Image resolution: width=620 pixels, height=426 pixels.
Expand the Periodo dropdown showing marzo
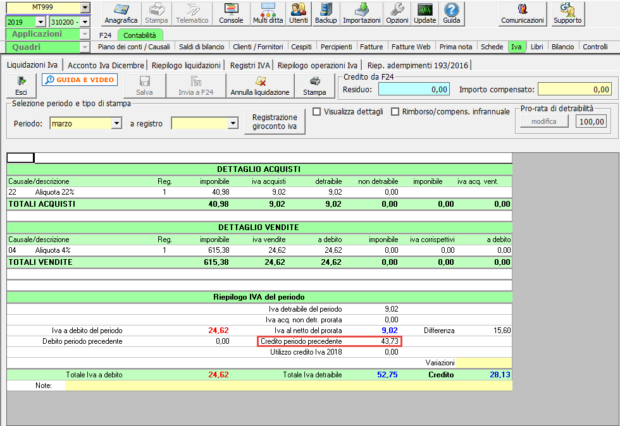click(x=116, y=124)
